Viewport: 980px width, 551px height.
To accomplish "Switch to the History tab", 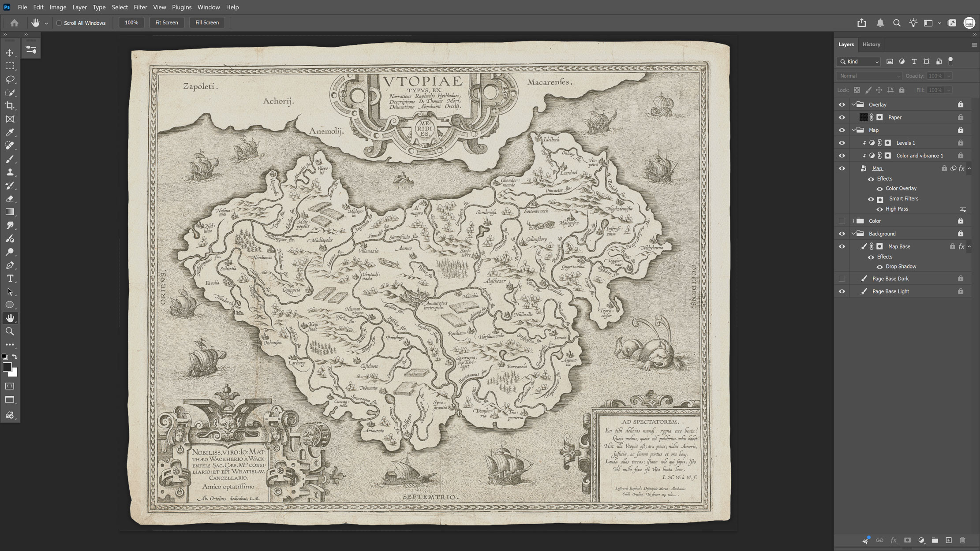I will pyautogui.click(x=871, y=45).
